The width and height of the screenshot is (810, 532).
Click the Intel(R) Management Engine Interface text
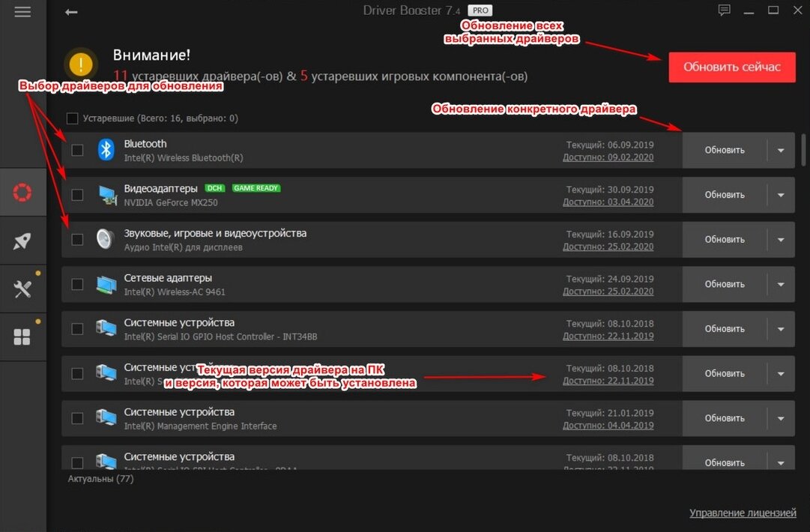click(200, 426)
